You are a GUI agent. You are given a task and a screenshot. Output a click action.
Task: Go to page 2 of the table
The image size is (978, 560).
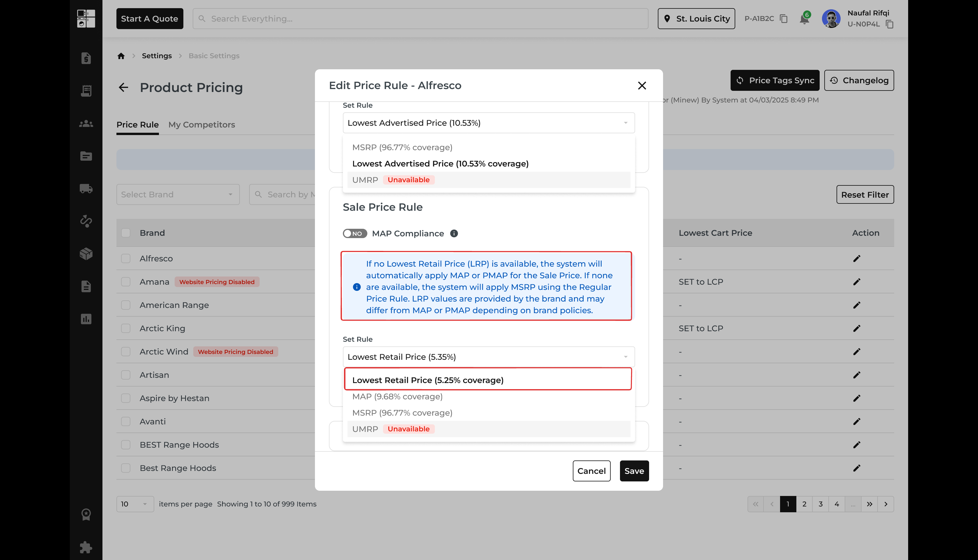click(x=804, y=504)
